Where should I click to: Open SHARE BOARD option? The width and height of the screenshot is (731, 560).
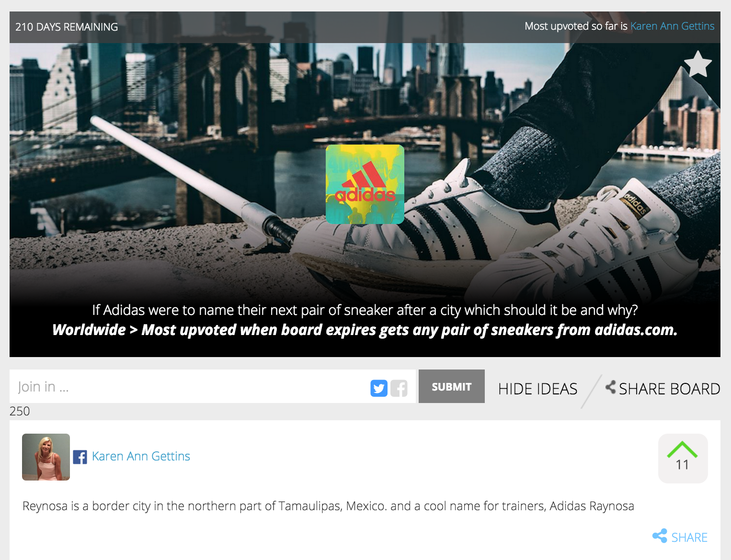669,389
